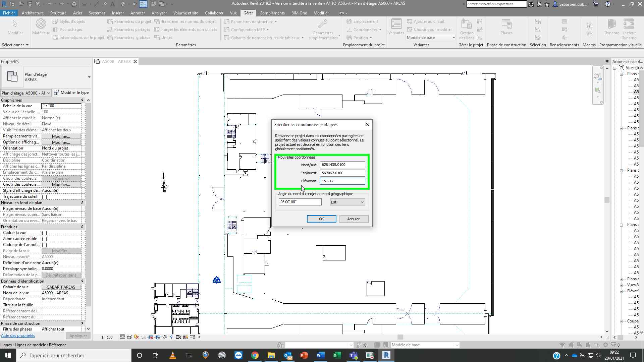The width and height of the screenshot is (644, 362).
Task: Click the Matériaux ribbon icon
Action: (41, 26)
